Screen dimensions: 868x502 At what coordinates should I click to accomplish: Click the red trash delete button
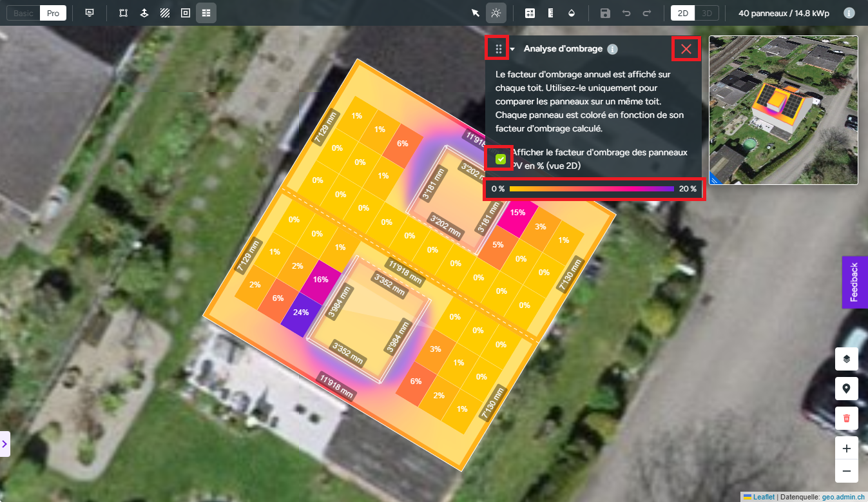coord(846,418)
